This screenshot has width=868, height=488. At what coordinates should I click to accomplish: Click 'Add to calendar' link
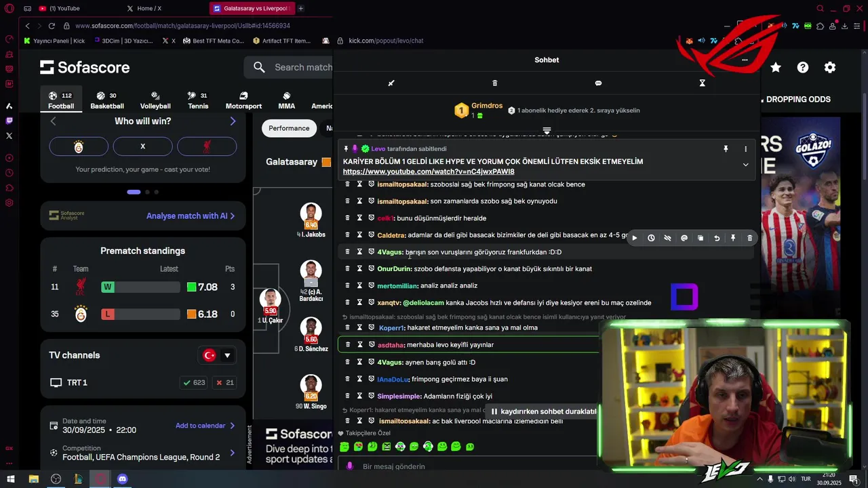pos(205,426)
